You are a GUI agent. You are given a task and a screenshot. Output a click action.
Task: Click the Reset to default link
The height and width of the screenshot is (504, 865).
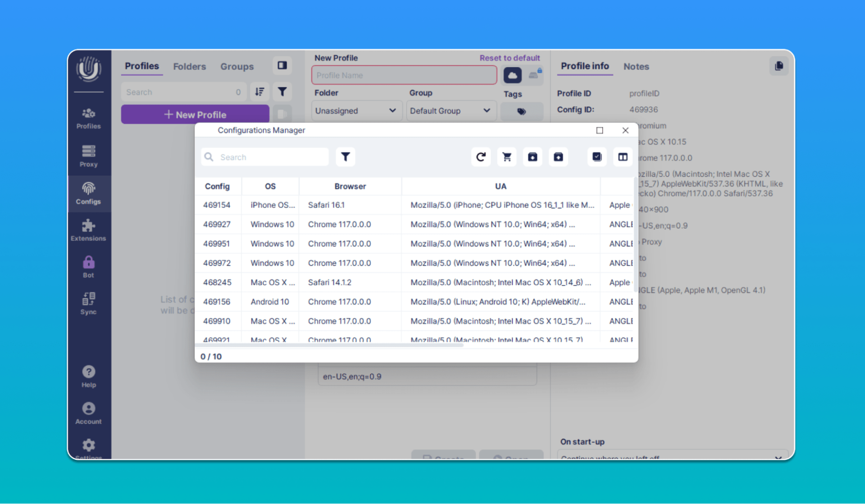click(510, 58)
